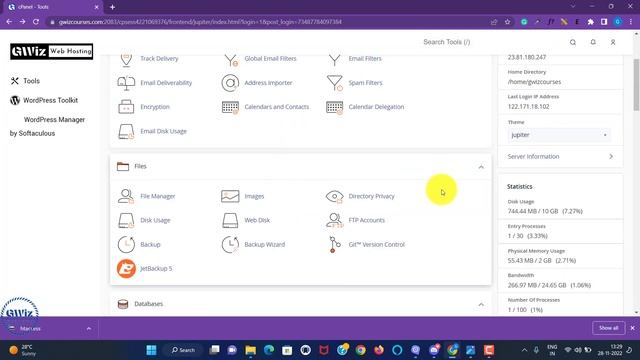Click the Home Directory /home/gwizcourses value
Viewport: 640px width, 360px height.
pos(534,82)
